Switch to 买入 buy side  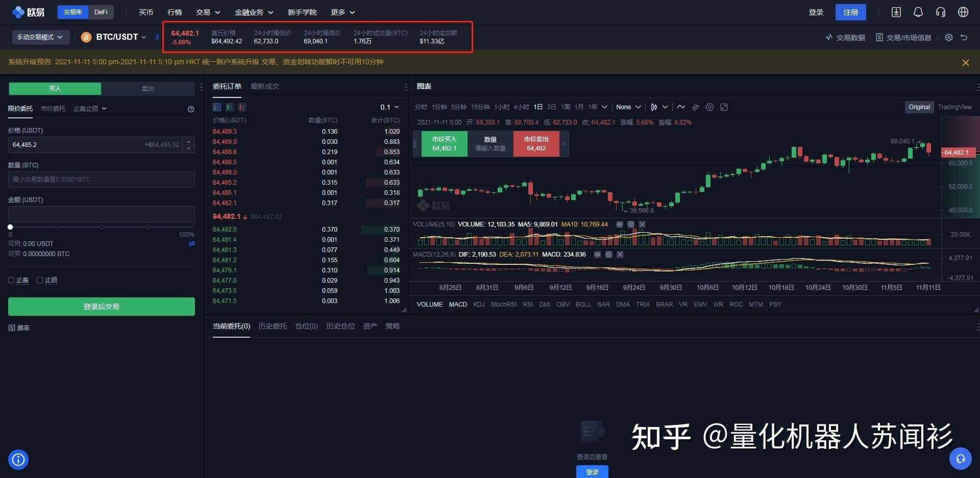point(55,89)
